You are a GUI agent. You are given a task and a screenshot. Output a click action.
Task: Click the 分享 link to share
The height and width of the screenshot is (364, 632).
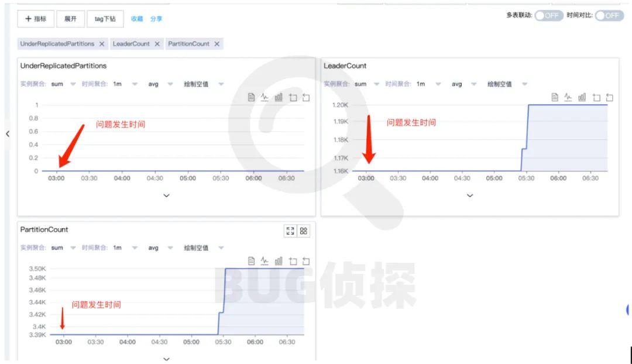pos(156,19)
